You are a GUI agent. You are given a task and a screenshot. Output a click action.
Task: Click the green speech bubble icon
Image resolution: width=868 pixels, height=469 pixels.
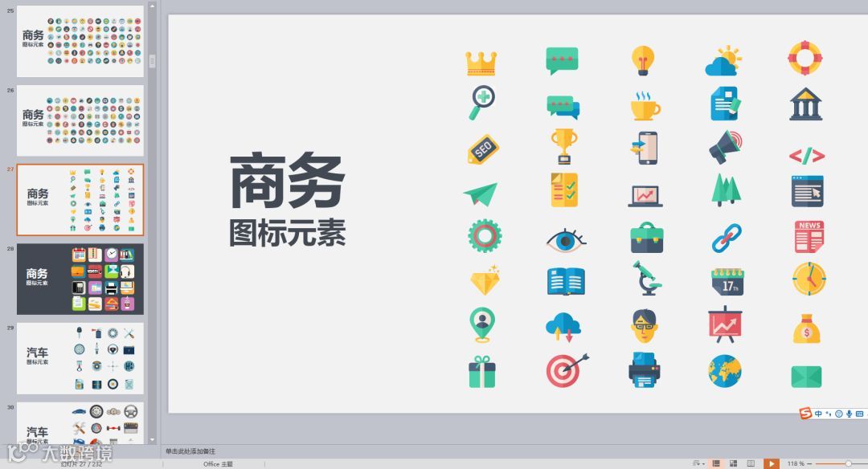click(562, 60)
